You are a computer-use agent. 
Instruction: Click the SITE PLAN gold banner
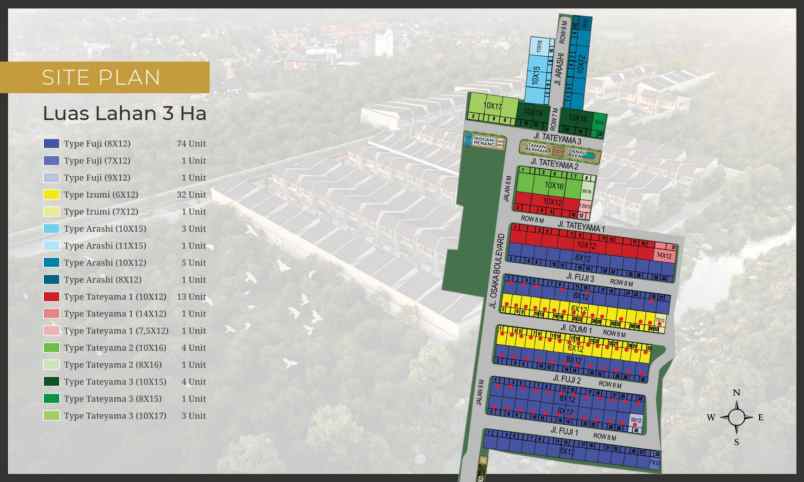(x=105, y=77)
